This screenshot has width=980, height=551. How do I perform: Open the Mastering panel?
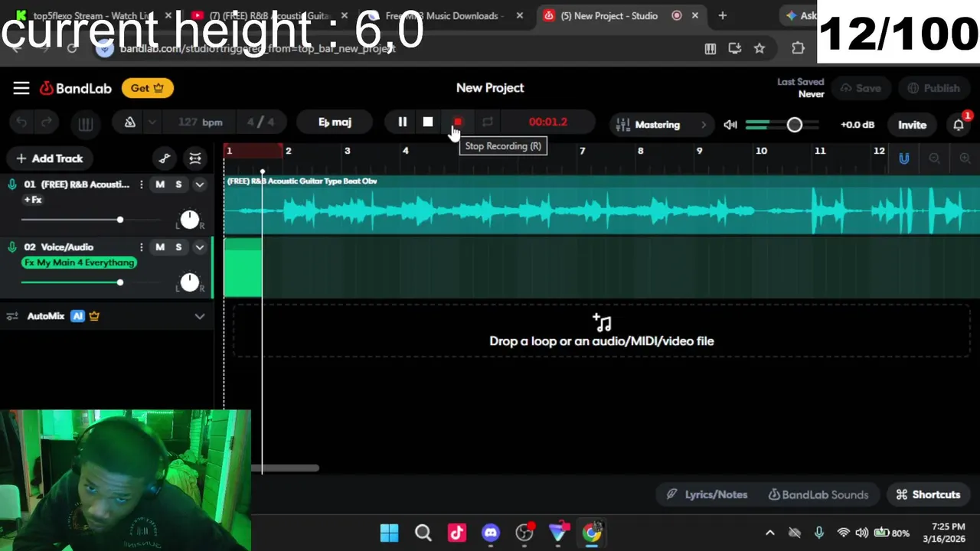coord(663,125)
